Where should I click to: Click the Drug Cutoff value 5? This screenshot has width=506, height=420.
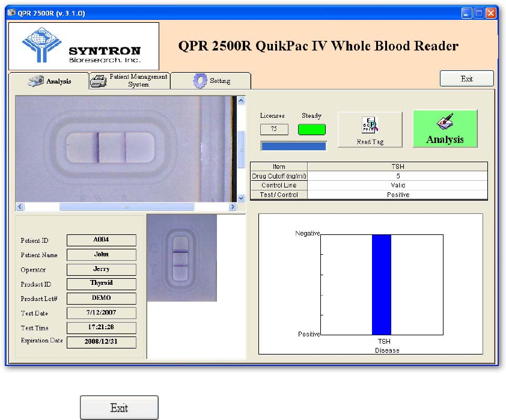(x=398, y=176)
